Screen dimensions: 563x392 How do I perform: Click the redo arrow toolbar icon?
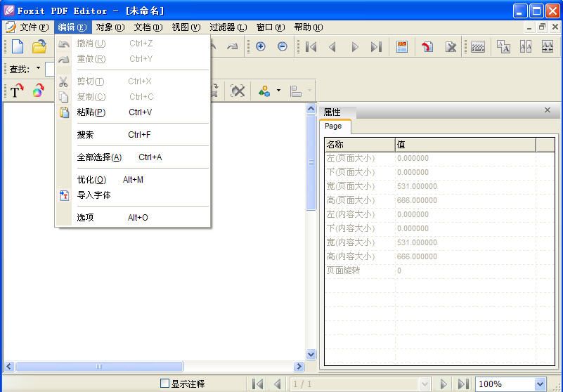click(x=233, y=46)
